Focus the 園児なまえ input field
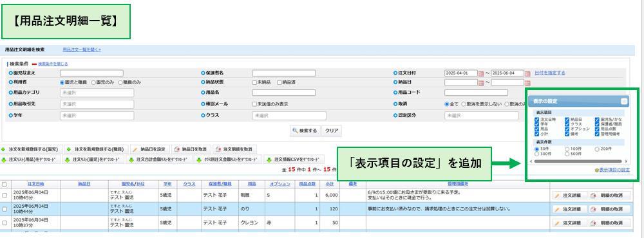 point(91,73)
